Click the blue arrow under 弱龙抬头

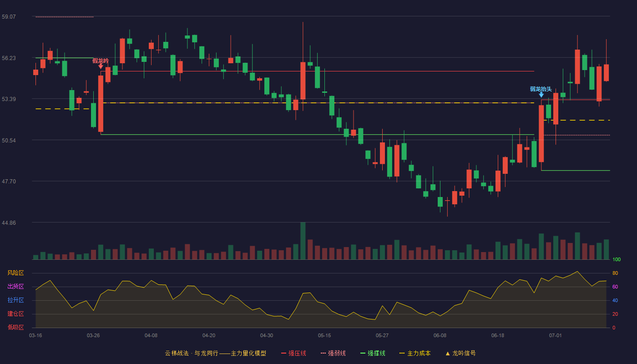(x=541, y=95)
